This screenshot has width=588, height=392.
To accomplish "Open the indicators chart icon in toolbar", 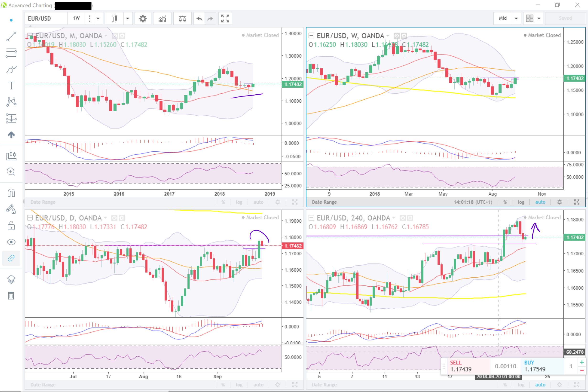I will tap(162, 18).
